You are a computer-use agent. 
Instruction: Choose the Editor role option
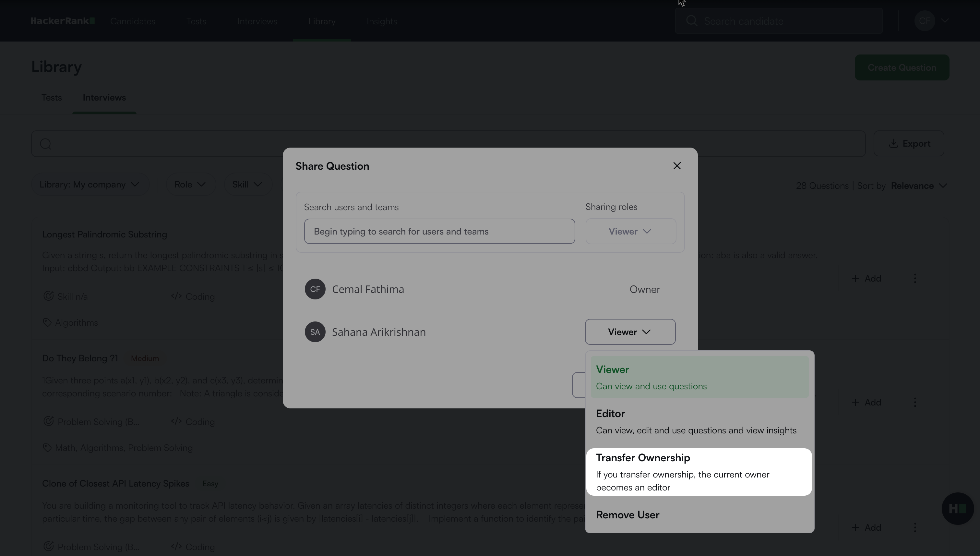click(699, 422)
